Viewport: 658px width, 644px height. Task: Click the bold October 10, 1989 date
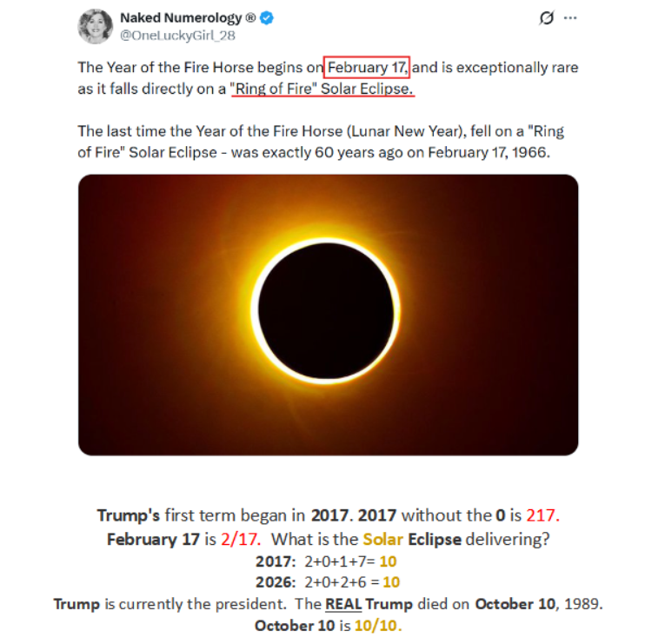click(x=539, y=604)
